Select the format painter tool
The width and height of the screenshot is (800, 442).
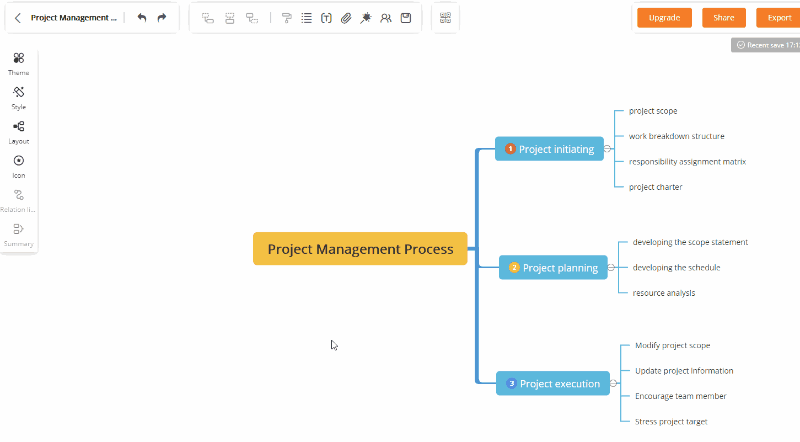coord(287,18)
